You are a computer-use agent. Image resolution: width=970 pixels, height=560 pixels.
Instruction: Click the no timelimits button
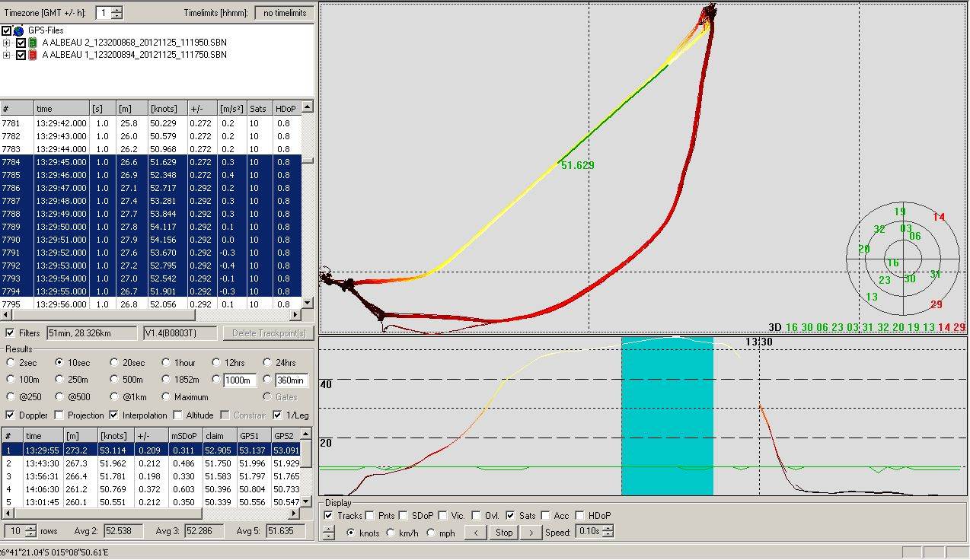click(285, 13)
